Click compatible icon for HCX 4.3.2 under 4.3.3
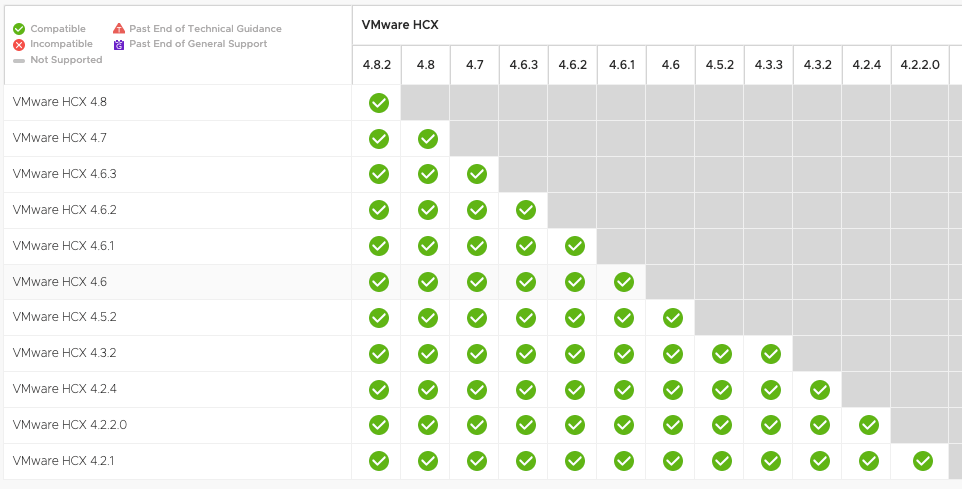Viewport: 962px width, 489px height. tap(770, 354)
